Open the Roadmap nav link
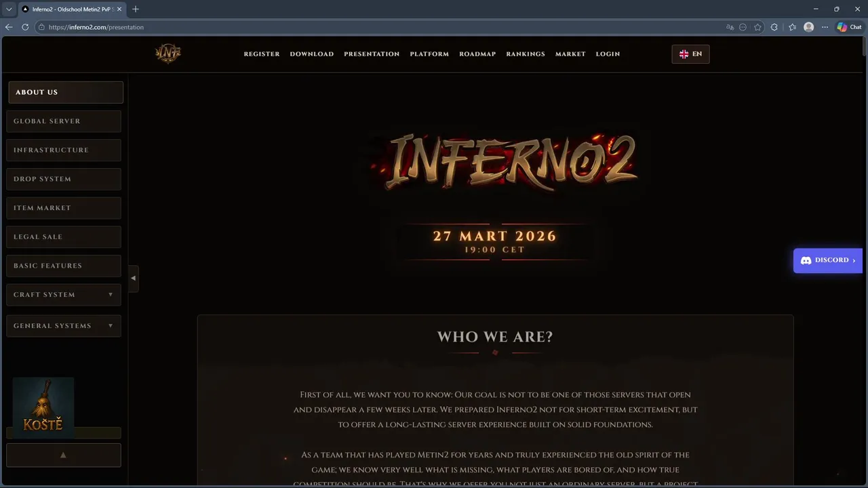Viewport: 868px width, 488px height. pyautogui.click(x=477, y=54)
